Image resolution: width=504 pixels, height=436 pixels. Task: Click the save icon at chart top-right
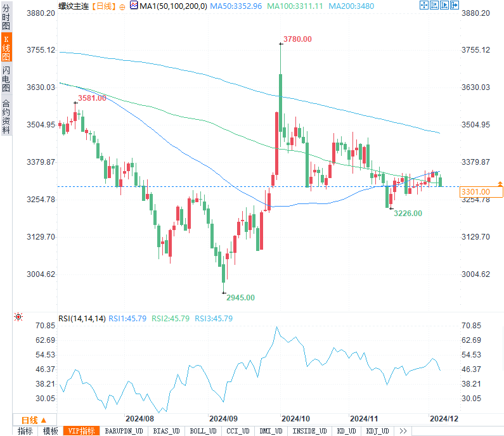[x=444, y=6]
